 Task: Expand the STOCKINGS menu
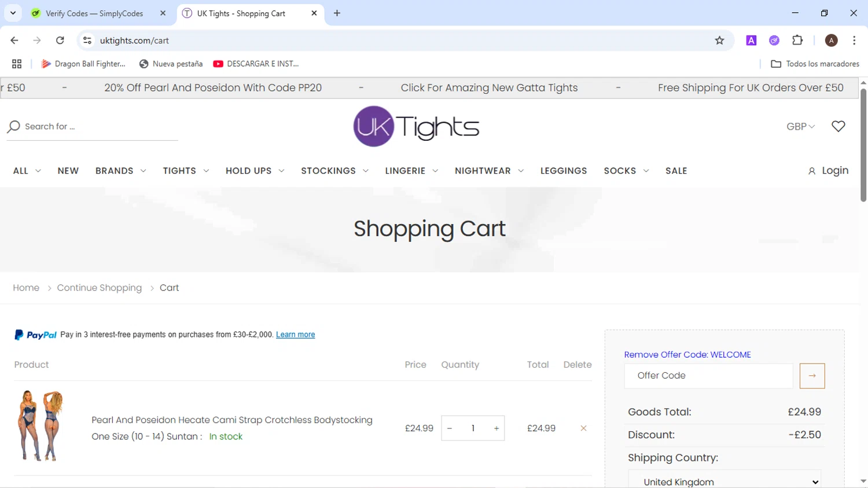pyautogui.click(x=335, y=171)
